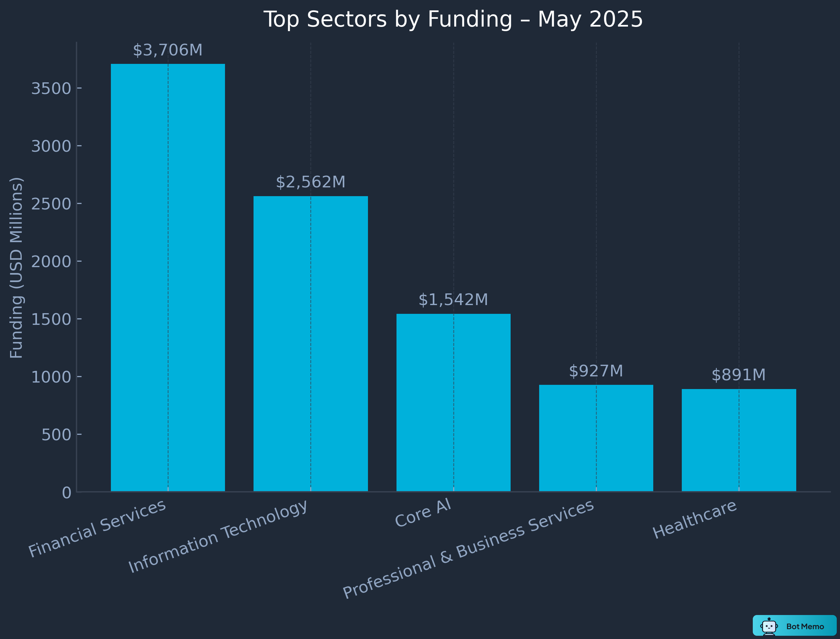Screen dimensions: 840x639
Task: Click the $891M value label
Action: [739, 375]
